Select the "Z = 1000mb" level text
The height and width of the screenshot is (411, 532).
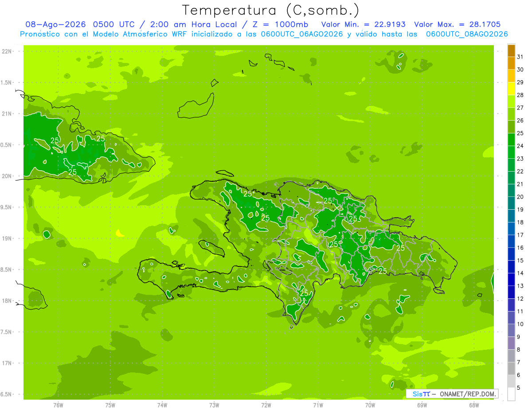coord(280,24)
